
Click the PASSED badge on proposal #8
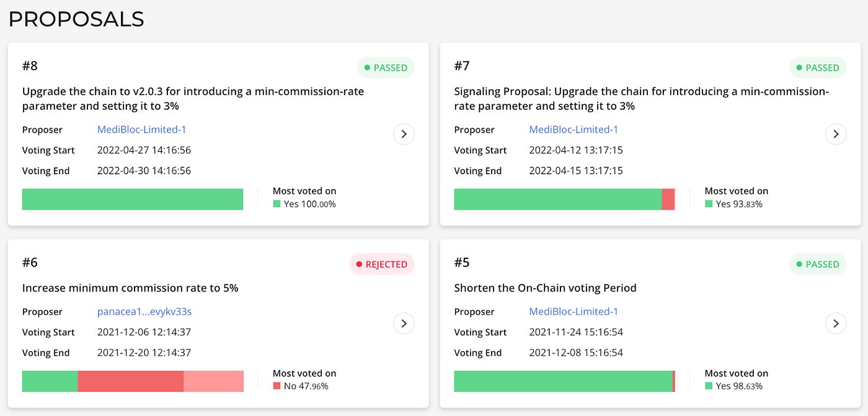386,68
